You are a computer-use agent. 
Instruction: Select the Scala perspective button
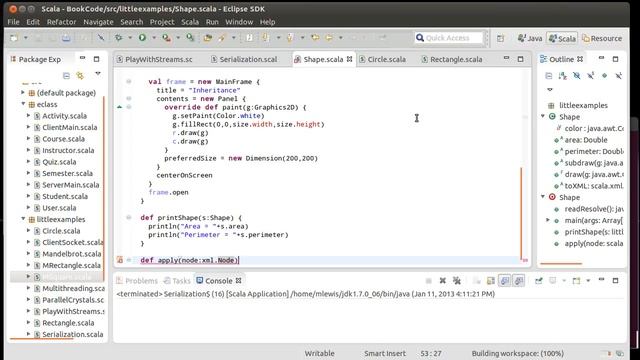[x=562, y=38]
